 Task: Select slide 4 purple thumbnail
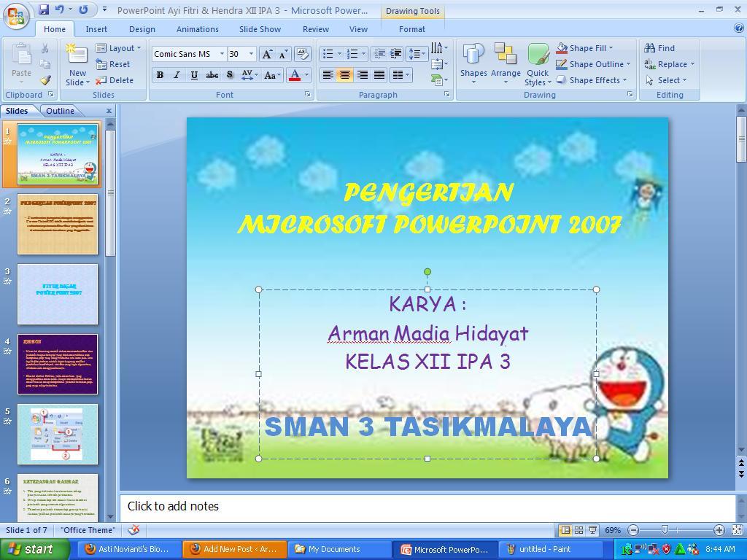pyautogui.click(x=58, y=365)
